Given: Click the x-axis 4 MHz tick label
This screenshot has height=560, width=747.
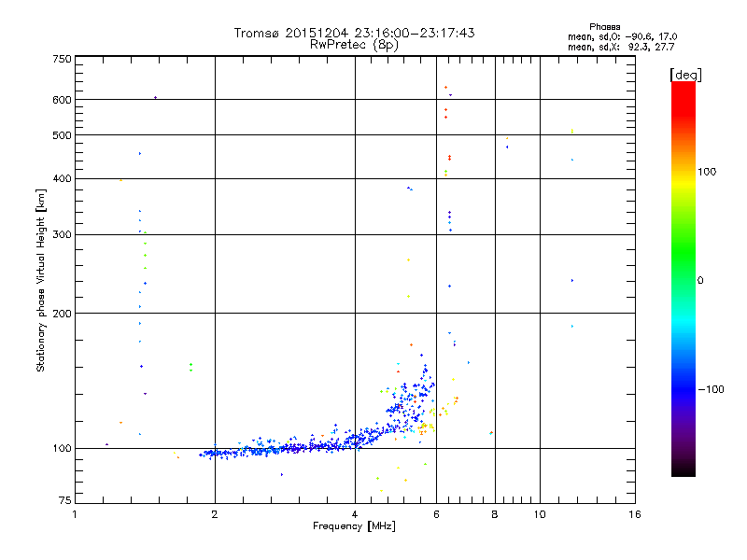Looking at the screenshot, I should [355, 514].
